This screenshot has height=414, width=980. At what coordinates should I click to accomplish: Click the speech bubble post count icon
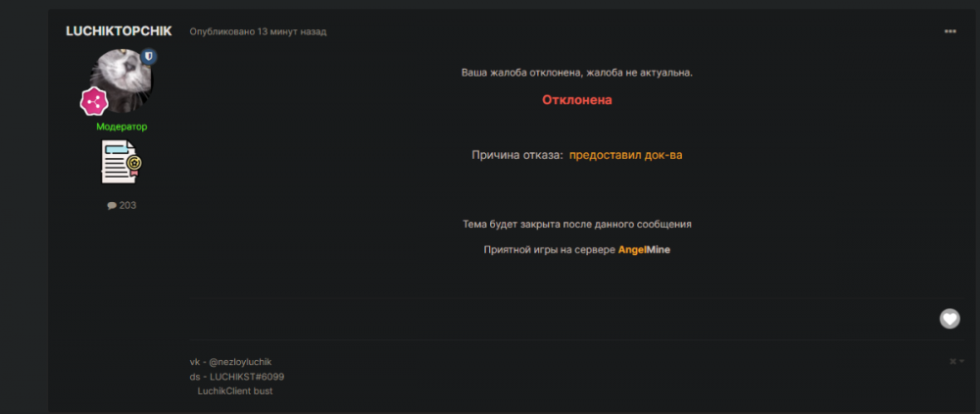[112, 206]
